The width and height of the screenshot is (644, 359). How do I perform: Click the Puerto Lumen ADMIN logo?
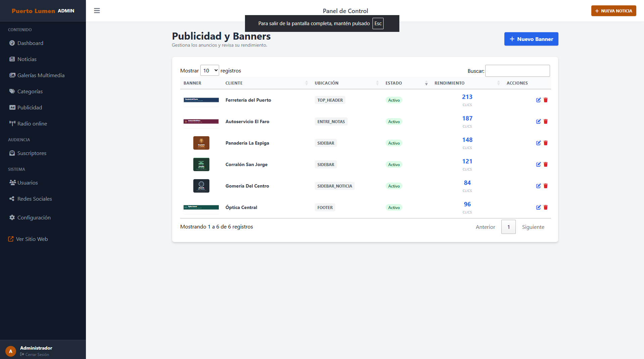[43, 11]
